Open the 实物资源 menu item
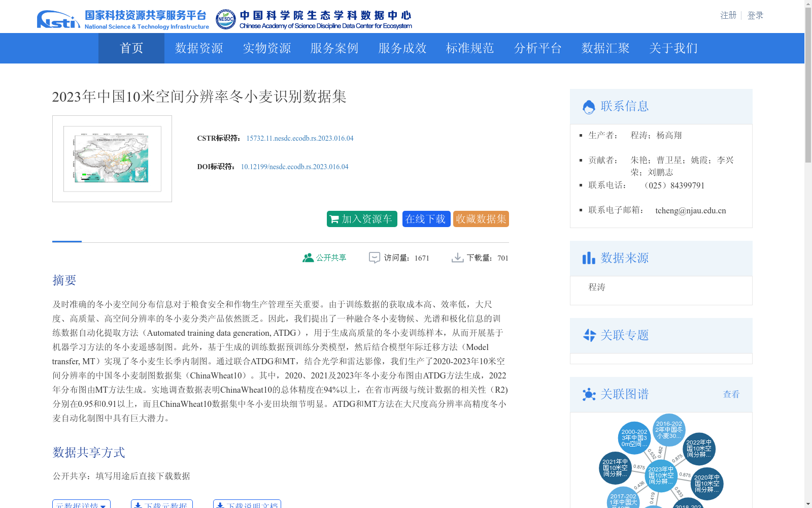812x508 pixels. point(267,48)
